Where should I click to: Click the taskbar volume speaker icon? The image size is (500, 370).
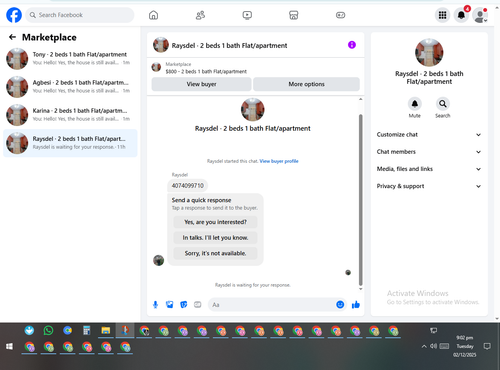point(433,346)
